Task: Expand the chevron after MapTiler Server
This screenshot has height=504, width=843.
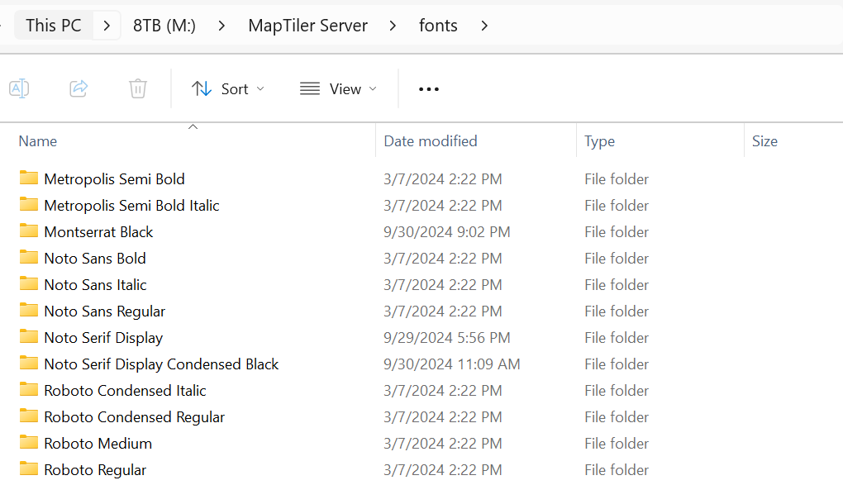Action: coord(393,26)
